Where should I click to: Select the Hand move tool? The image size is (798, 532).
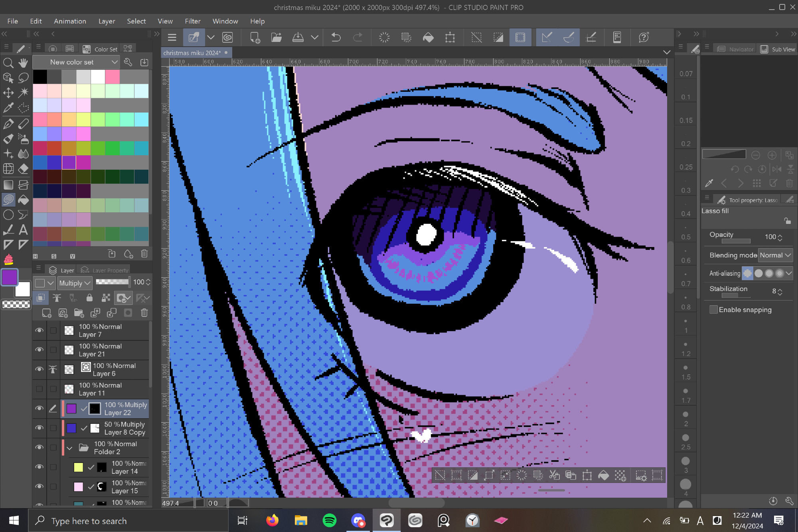point(23,63)
